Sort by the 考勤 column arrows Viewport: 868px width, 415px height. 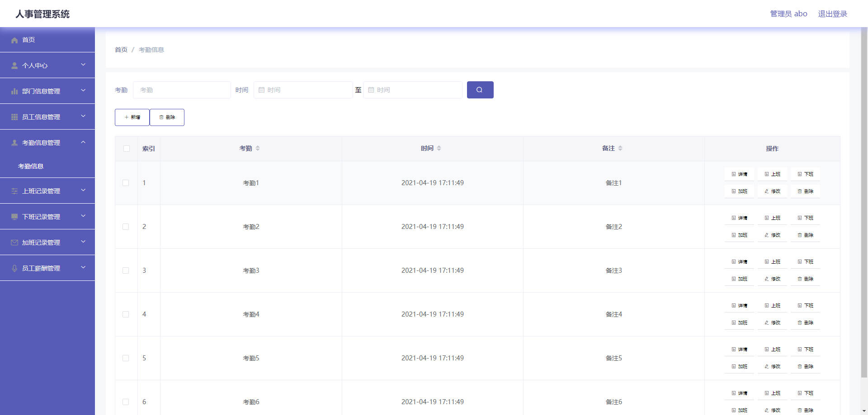point(258,148)
